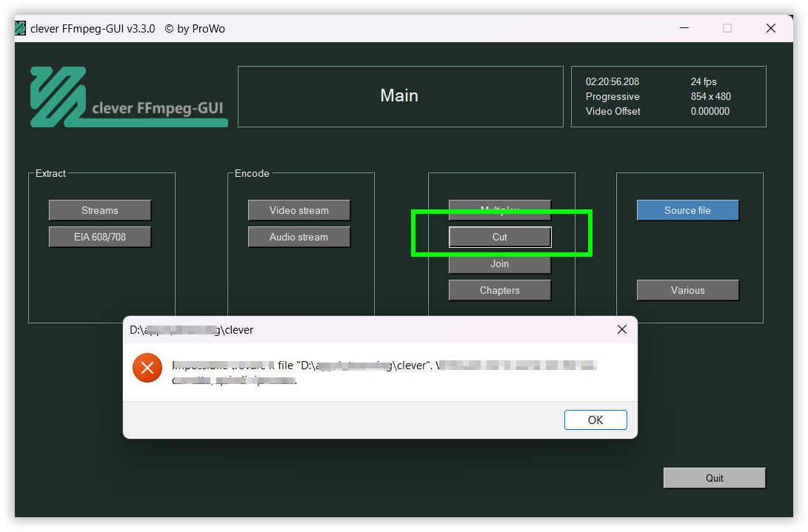Open the Chapters function
The width and height of the screenshot is (808, 532).
[x=500, y=290]
